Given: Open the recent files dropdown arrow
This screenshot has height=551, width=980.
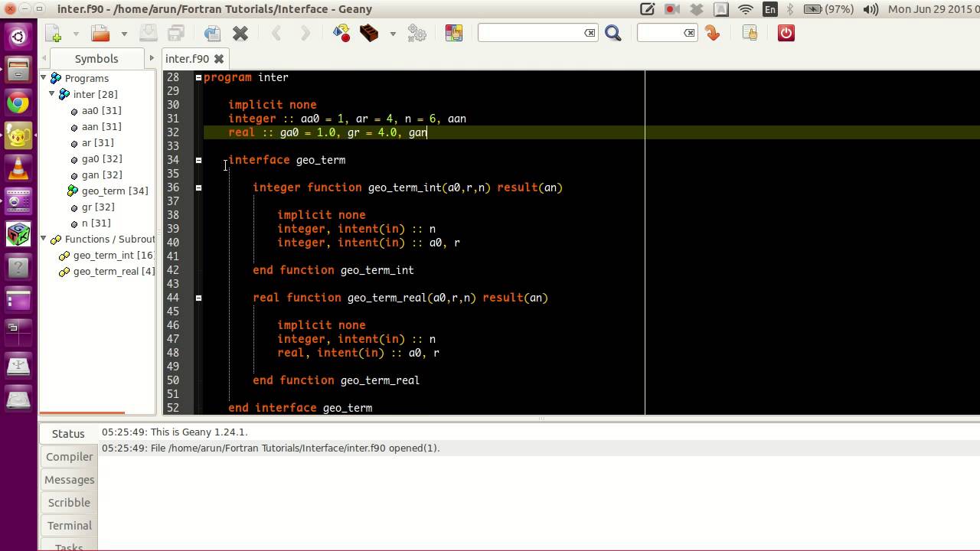Looking at the screenshot, I should (x=124, y=34).
